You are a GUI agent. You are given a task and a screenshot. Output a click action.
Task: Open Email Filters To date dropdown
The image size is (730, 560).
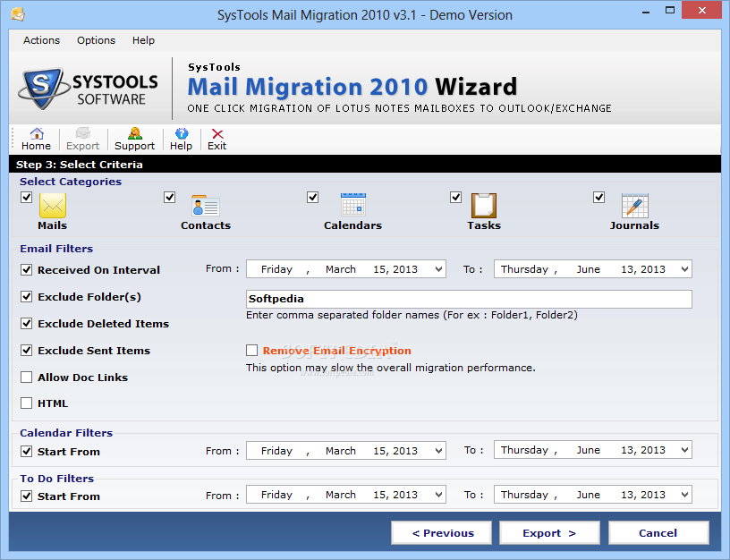684,269
